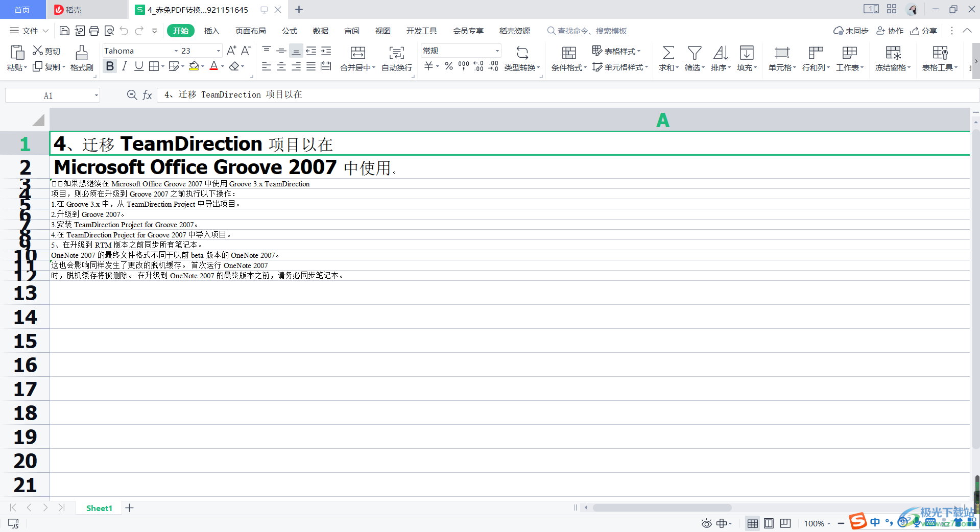This screenshot has width=980, height=532.
Task: Open Print Preview icon
Action: 109,31
